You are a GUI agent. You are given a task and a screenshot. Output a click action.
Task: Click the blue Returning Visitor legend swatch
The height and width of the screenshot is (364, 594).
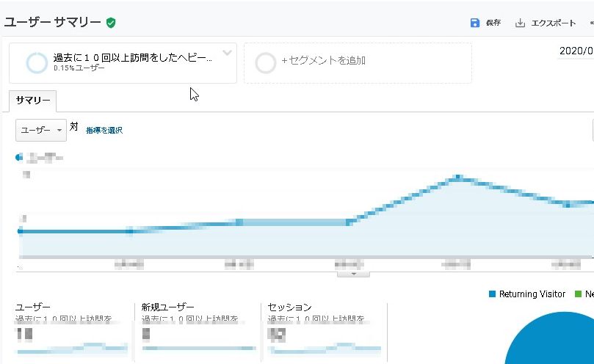click(x=493, y=294)
